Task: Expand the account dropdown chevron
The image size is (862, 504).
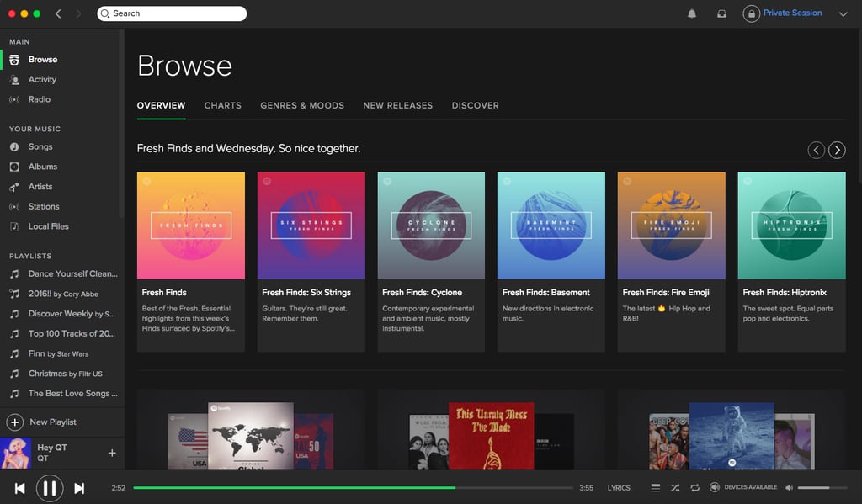Action: (843, 13)
